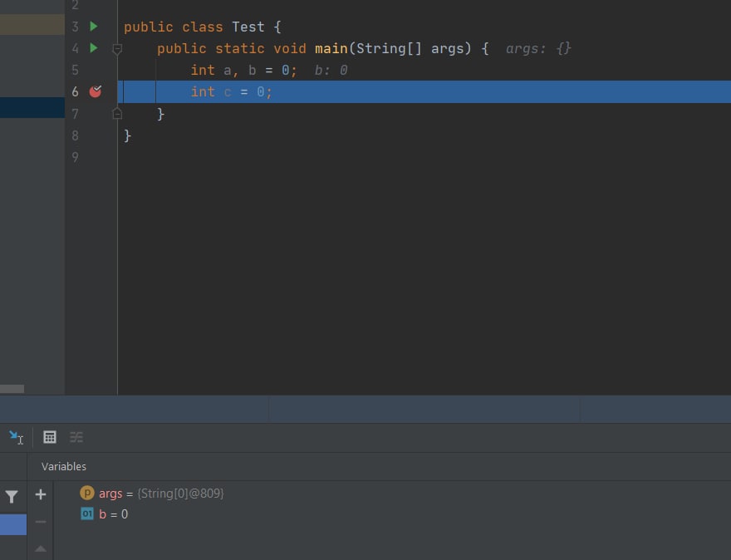
Task: Click the horizontal scrollbar thumb in left panel
Action: tap(12, 389)
